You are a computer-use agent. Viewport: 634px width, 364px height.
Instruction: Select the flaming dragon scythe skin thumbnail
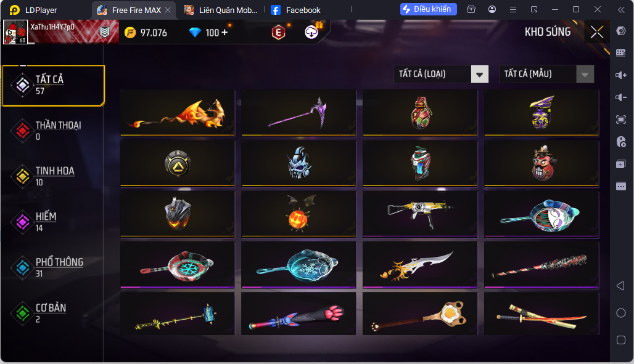tap(178, 113)
